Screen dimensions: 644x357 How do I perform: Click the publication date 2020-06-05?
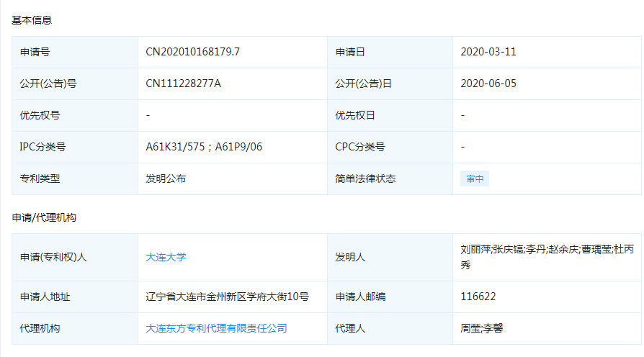tap(488, 83)
